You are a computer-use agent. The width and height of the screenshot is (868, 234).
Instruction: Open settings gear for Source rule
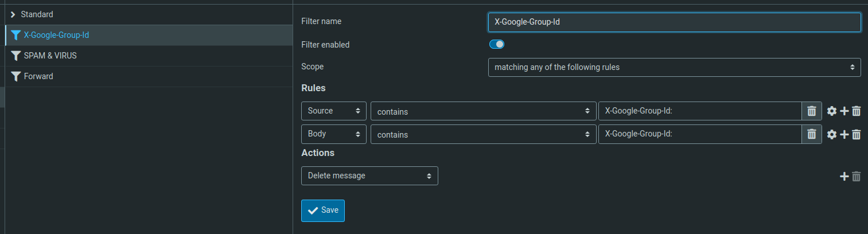click(x=832, y=111)
